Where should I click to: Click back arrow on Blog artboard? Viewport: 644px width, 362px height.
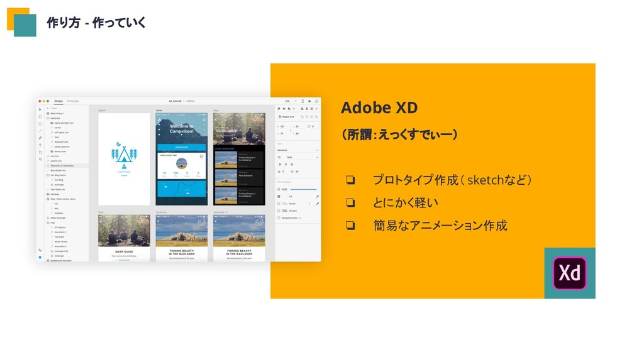[x=216, y=120]
